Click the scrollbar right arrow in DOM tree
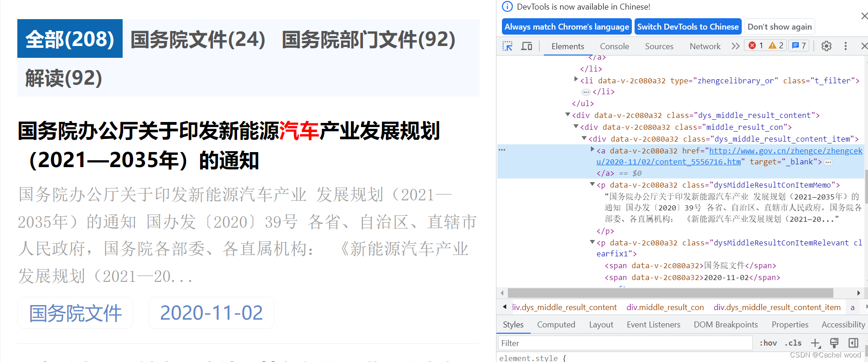Image resolution: width=868 pixels, height=362 pixels. coord(858,293)
